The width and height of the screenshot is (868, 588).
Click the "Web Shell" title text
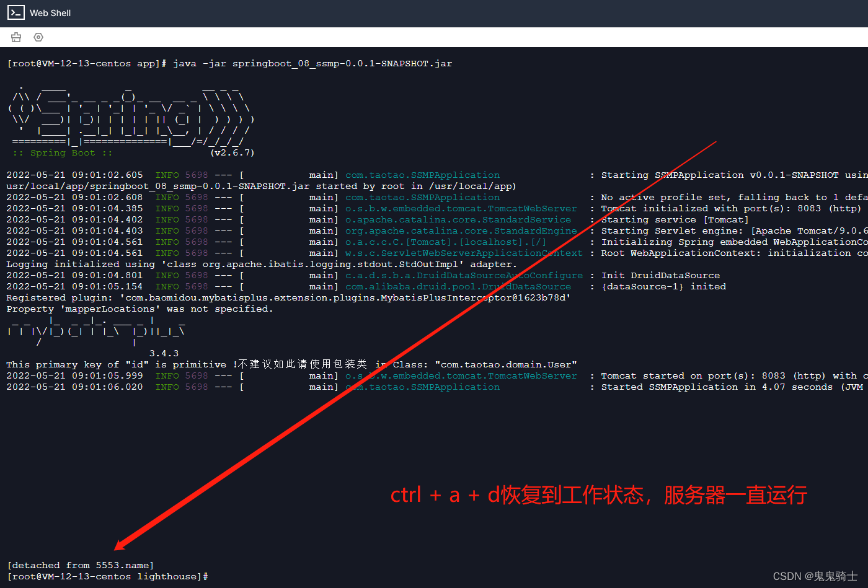coord(50,13)
